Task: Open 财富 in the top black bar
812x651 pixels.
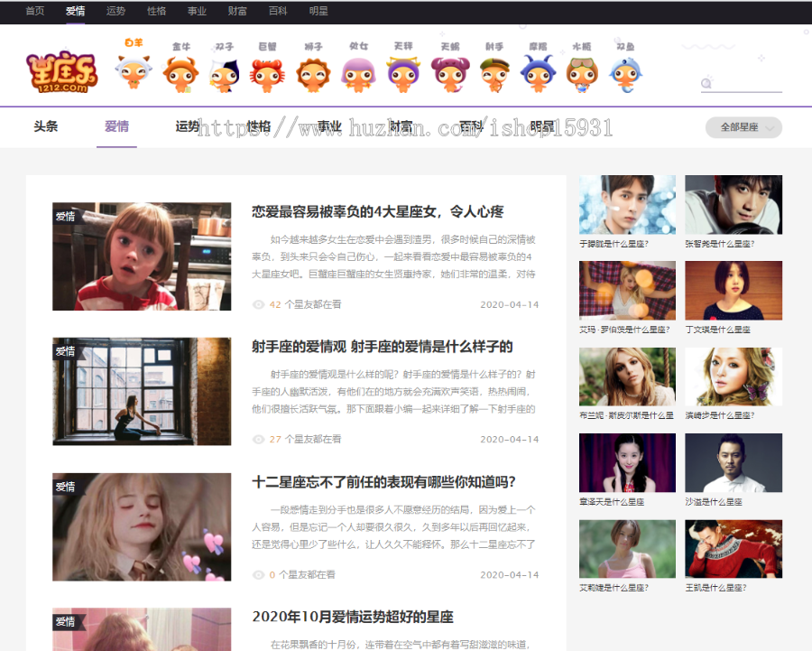Action: [237, 11]
